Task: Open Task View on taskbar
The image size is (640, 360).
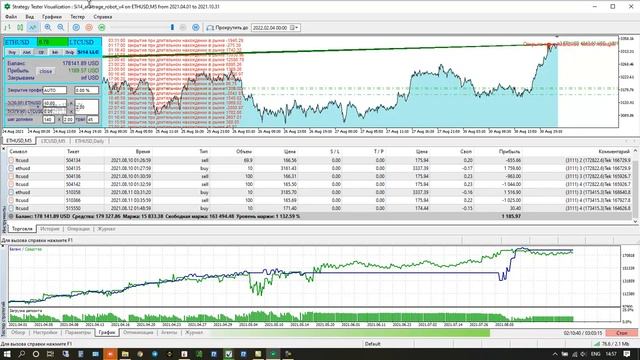Action: (x=50, y=354)
